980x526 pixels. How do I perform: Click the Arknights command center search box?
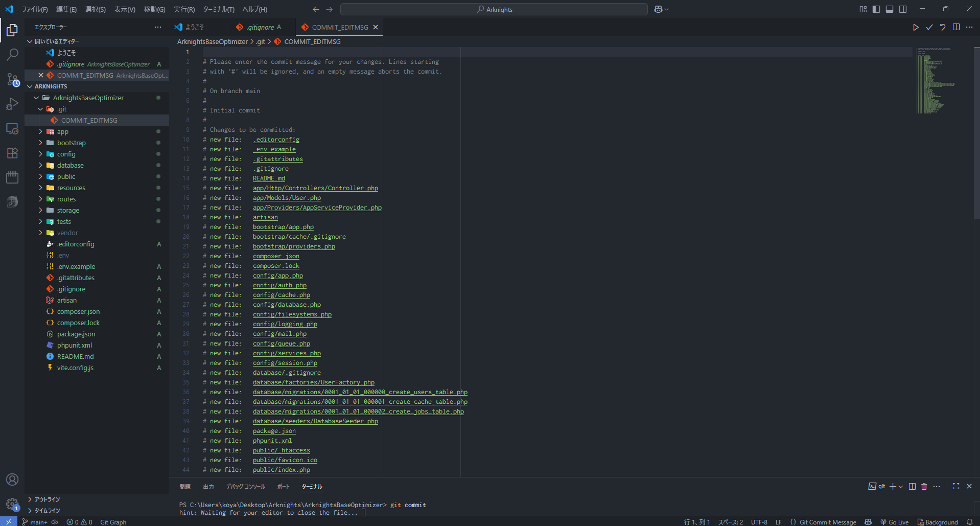pyautogui.click(x=494, y=9)
